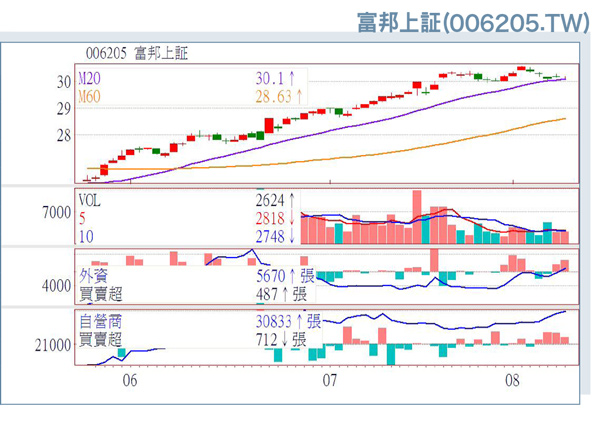600x428 pixels.
Task: Click the 外資 foreign investor label
Action: [94, 277]
